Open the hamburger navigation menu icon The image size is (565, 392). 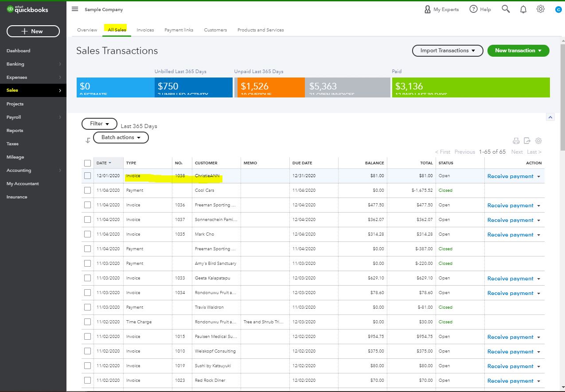pyautogui.click(x=75, y=9)
